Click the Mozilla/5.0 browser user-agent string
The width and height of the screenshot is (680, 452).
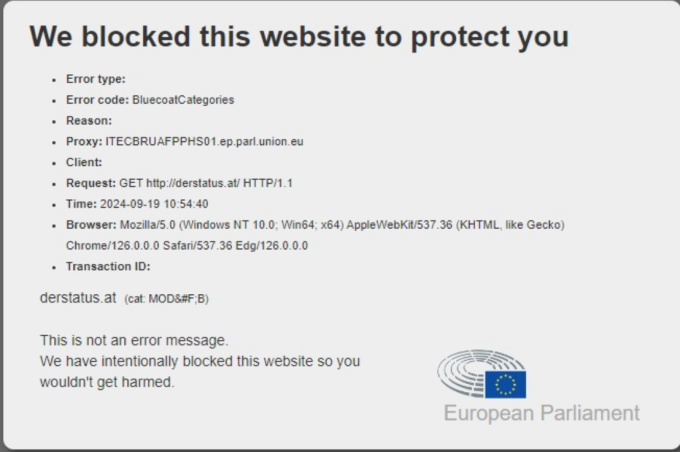pyautogui.click(x=342, y=225)
